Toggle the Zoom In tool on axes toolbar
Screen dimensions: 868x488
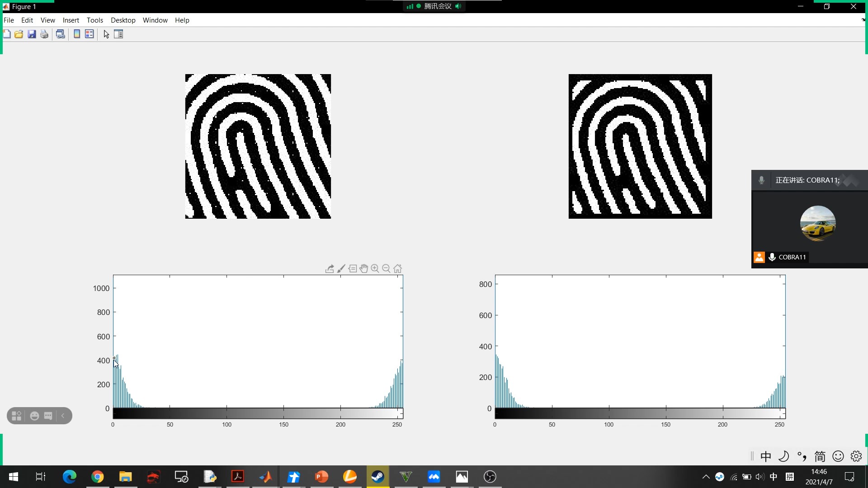coord(375,269)
